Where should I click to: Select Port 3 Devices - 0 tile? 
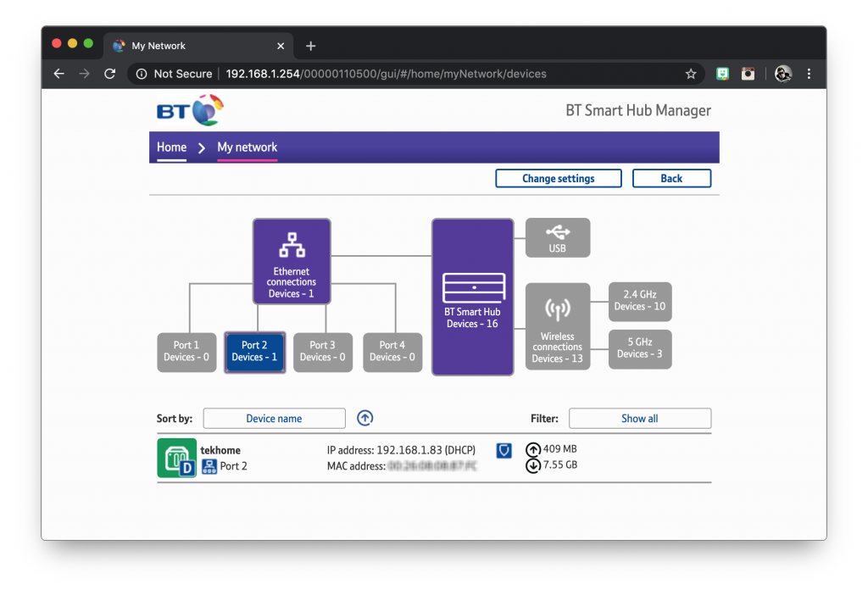(x=323, y=352)
